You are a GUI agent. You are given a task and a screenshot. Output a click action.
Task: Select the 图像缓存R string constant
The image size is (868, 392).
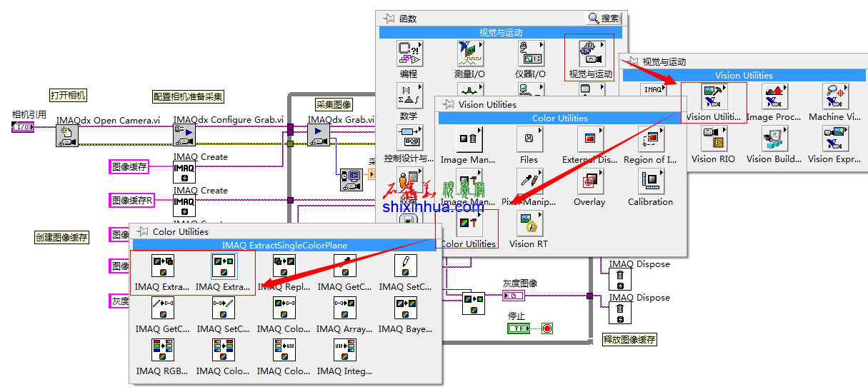pos(132,201)
